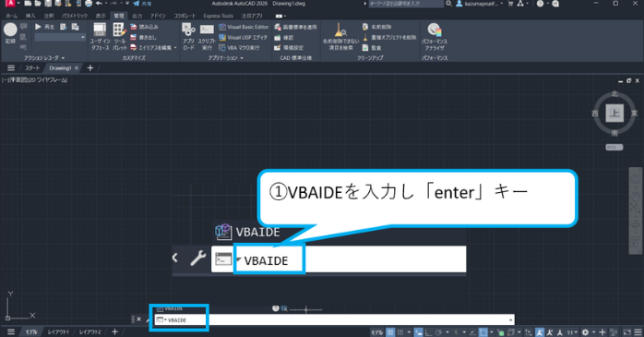The height and width of the screenshot is (337, 644).
Task: Open the アプリロード application loader
Action: (x=188, y=36)
